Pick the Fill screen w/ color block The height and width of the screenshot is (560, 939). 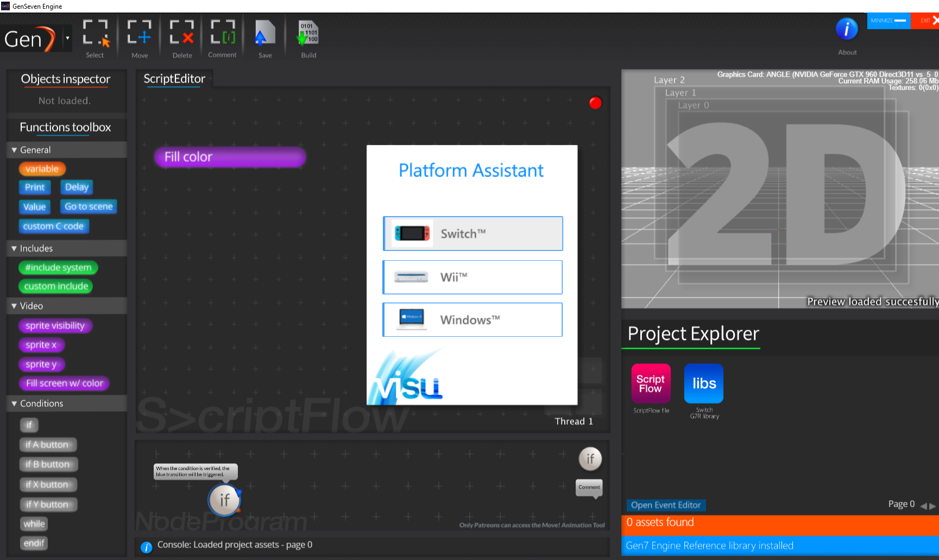(x=65, y=383)
